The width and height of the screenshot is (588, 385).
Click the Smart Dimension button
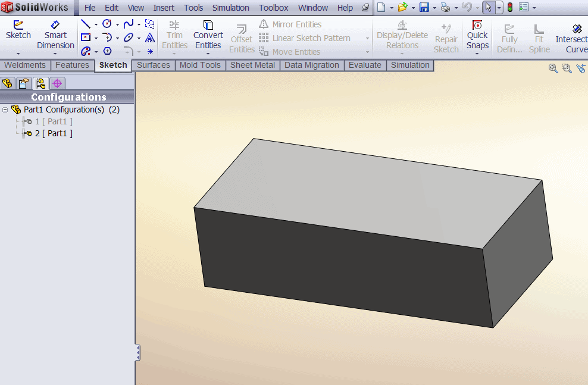[x=55, y=35]
